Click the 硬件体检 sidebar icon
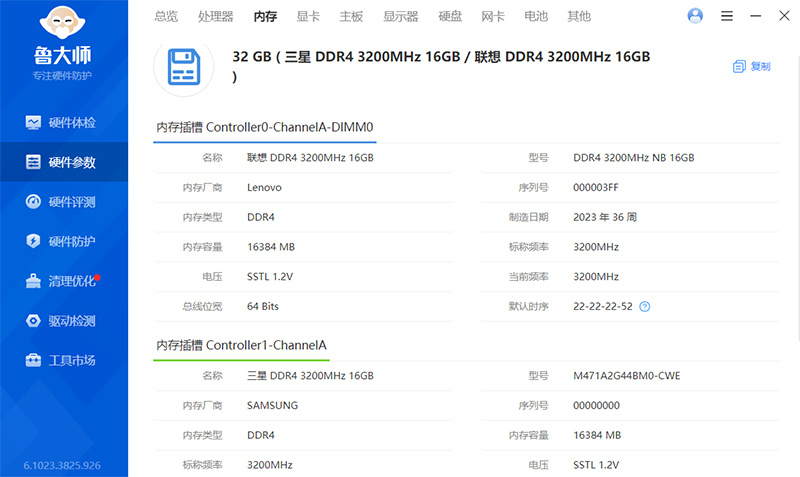This screenshot has width=800, height=477. 33,122
